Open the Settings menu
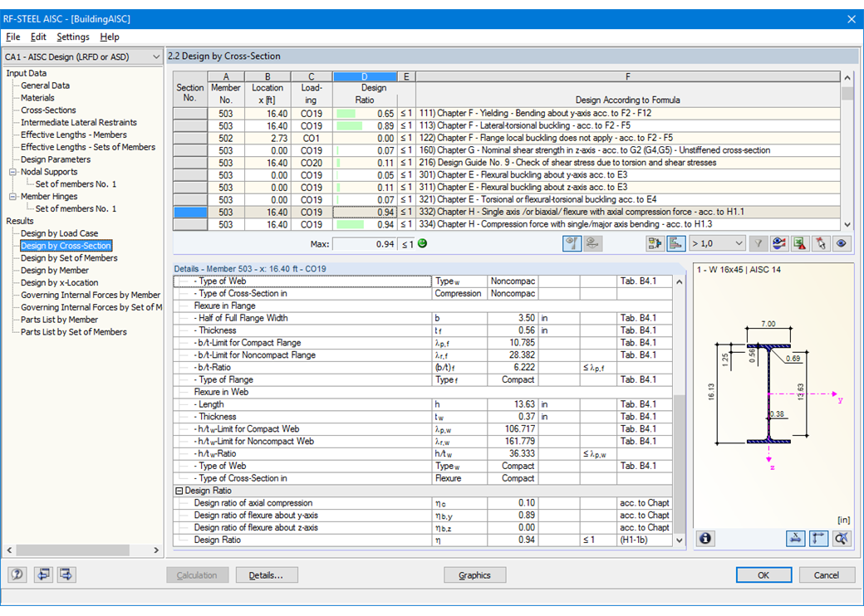Image resolution: width=864 pixels, height=616 pixels. [72, 37]
